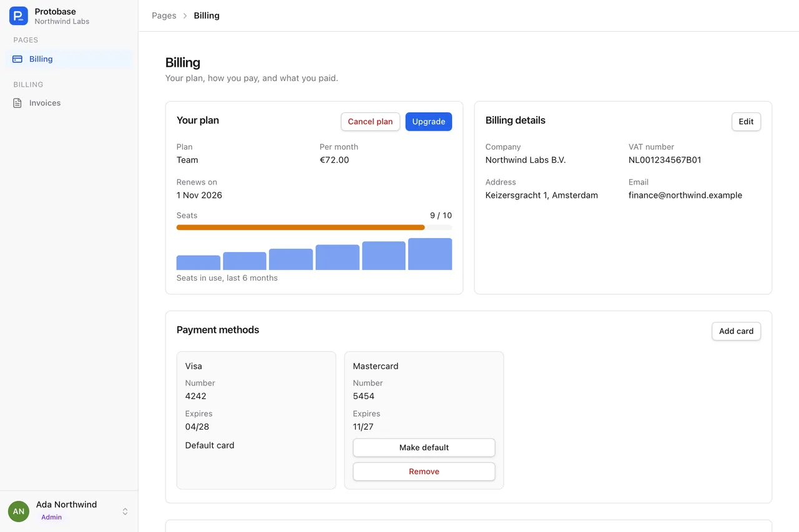Screen dimensions: 799x532
Task: Click the Protobase logo icon
Action: [x=19, y=16]
